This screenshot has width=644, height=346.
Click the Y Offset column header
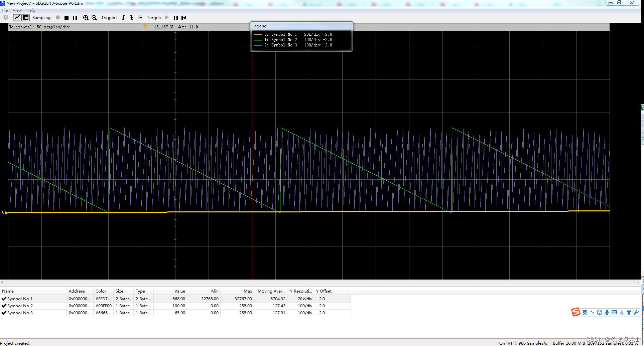[x=332, y=291]
